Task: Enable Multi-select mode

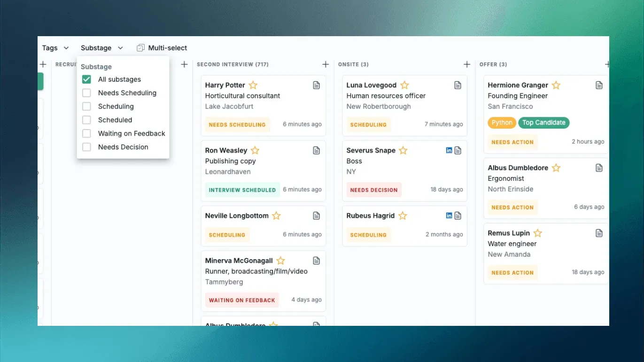Action: pyautogui.click(x=162, y=48)
